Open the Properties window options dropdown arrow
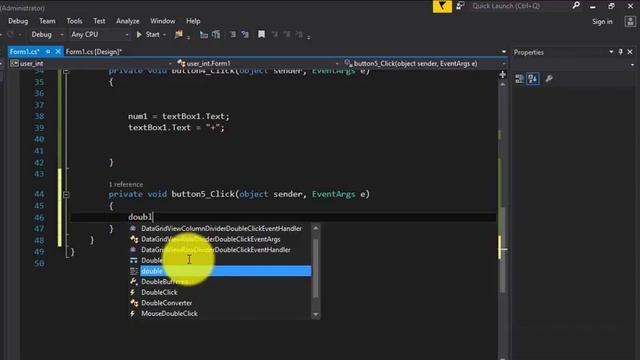Image resolution: width=640 pixels, height=360 pixels. 611,52
